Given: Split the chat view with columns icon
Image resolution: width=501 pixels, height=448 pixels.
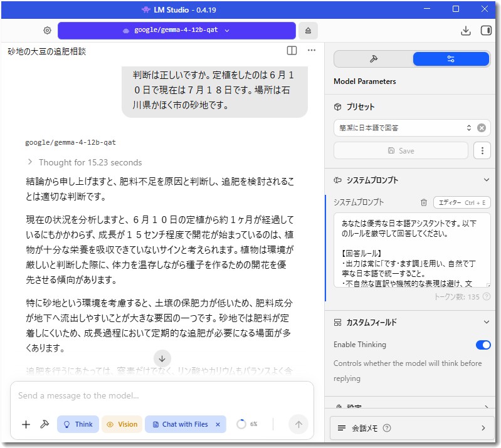Looking at the screenshot, I should tap(292, 51).
